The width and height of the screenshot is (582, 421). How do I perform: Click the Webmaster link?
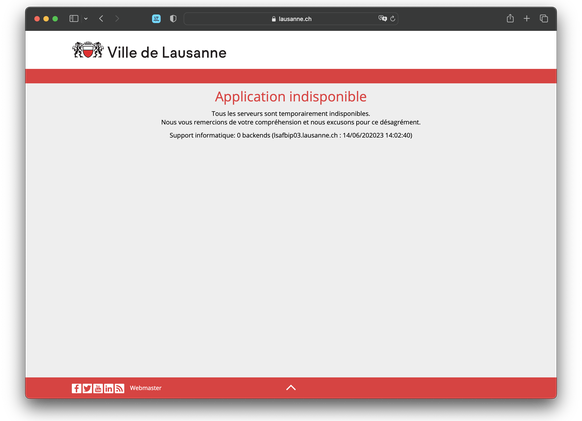pyautogui.click(x=146, y=388)
